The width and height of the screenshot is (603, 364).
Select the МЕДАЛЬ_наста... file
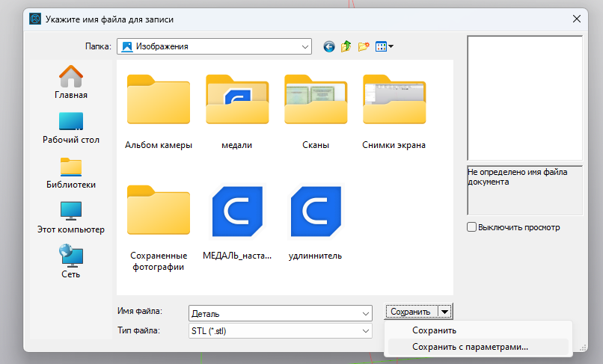click(x=237, y=223)
